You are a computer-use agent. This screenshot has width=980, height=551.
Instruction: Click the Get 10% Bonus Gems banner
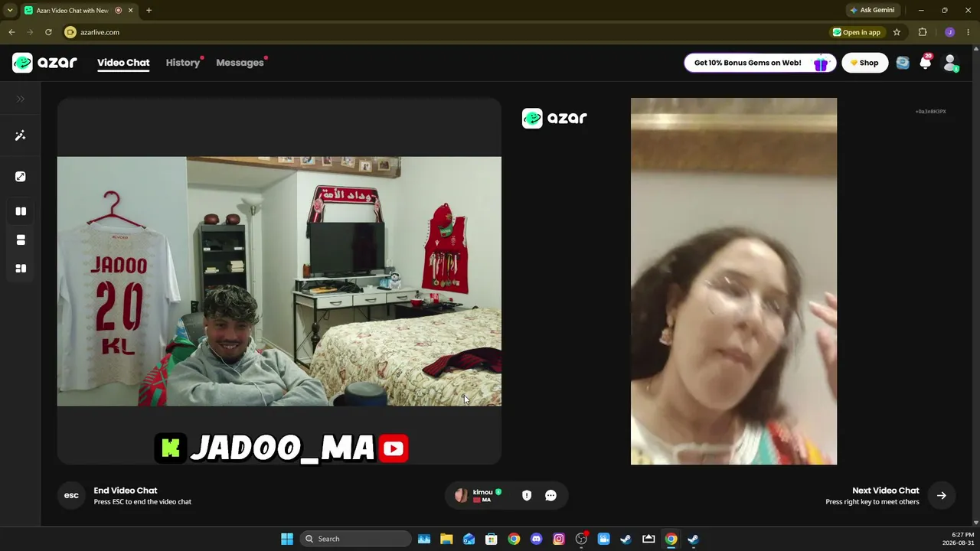pos(759,63)
